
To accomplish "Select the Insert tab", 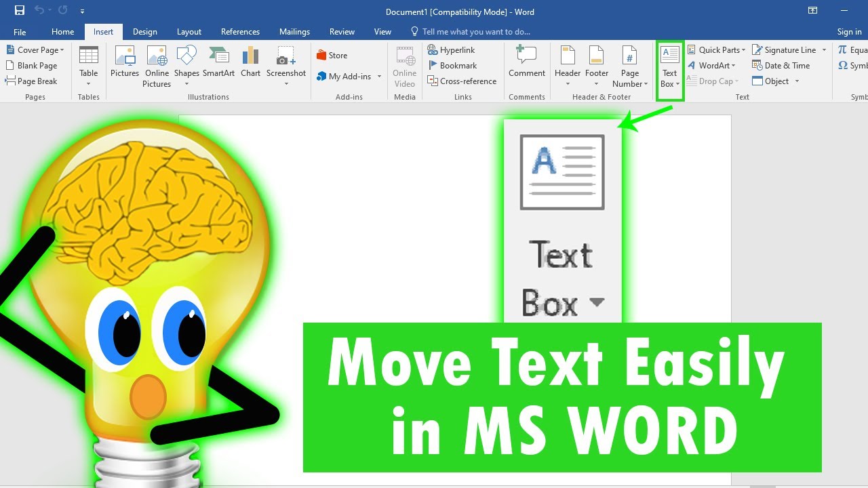I will point(104,32).
